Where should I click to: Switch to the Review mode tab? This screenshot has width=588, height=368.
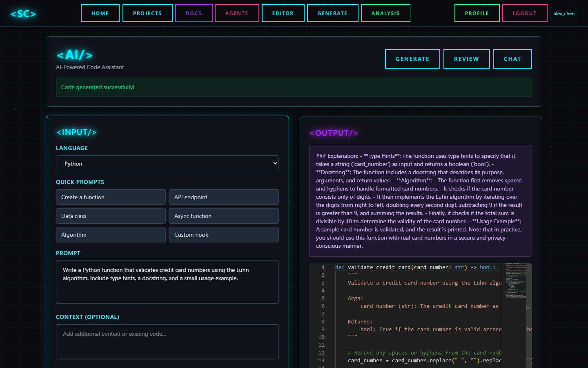466,59
